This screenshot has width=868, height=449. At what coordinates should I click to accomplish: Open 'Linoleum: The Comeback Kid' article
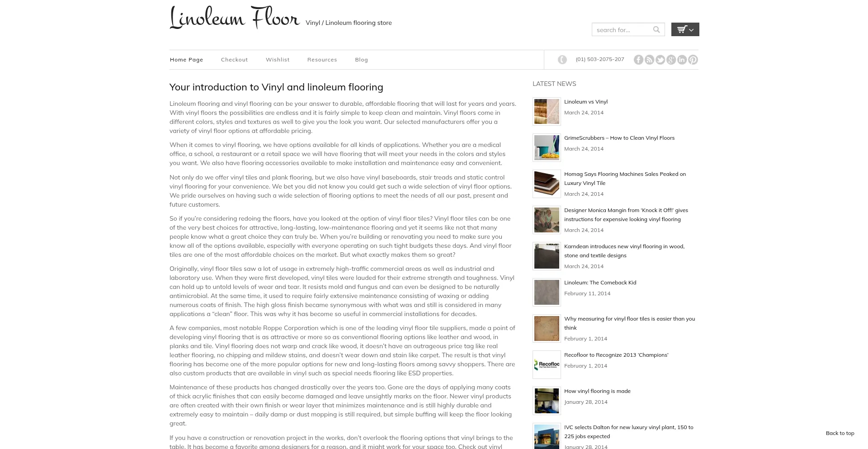(600, 283)
